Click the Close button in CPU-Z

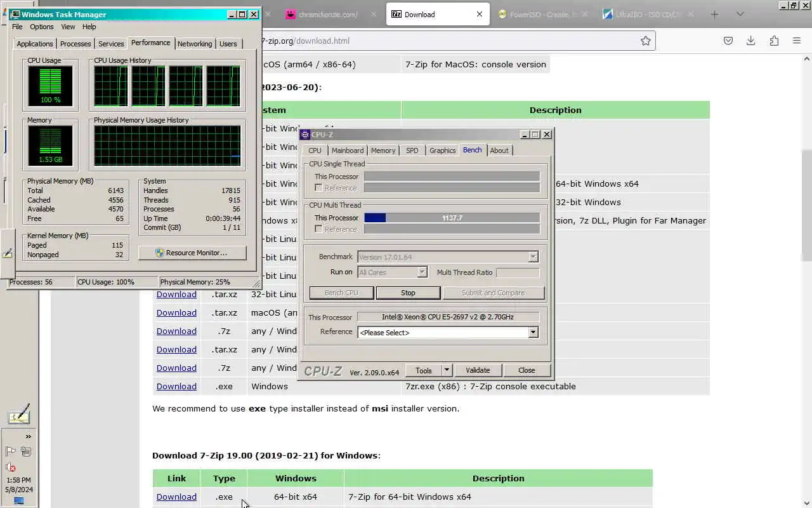pyautogui.click(x=527, y=370)
